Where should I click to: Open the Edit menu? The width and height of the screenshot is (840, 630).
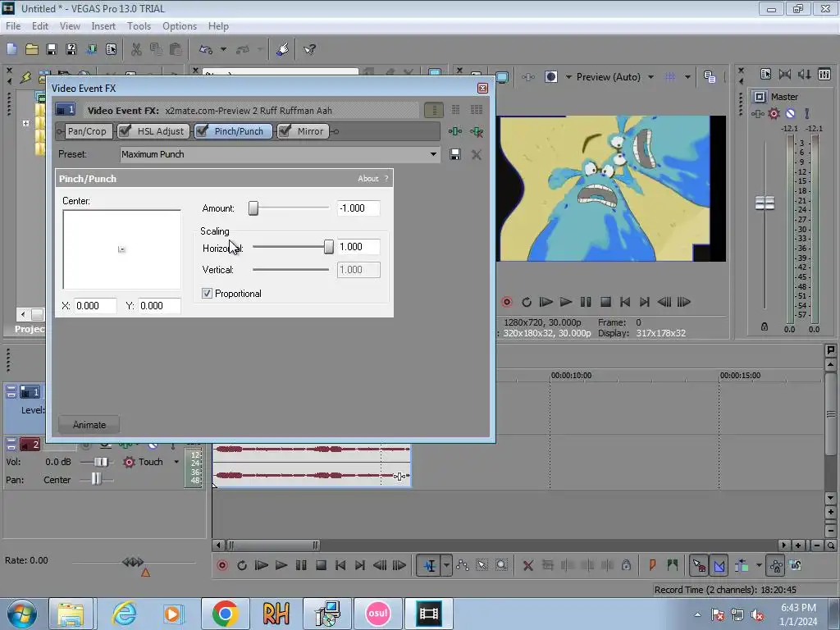[40, 25]
